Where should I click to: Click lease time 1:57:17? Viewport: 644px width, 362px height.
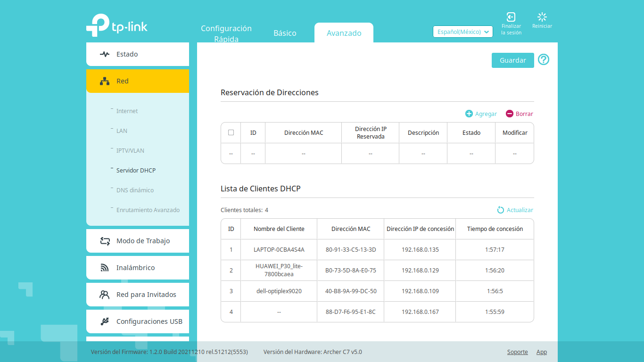495,249
